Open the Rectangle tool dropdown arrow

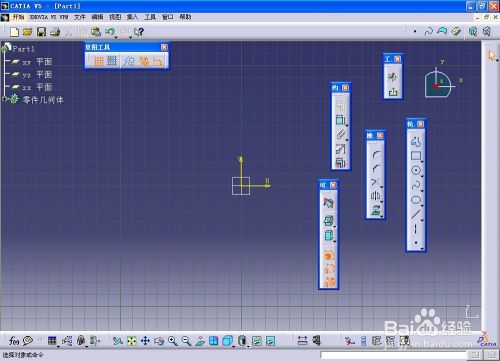(422, 161)
